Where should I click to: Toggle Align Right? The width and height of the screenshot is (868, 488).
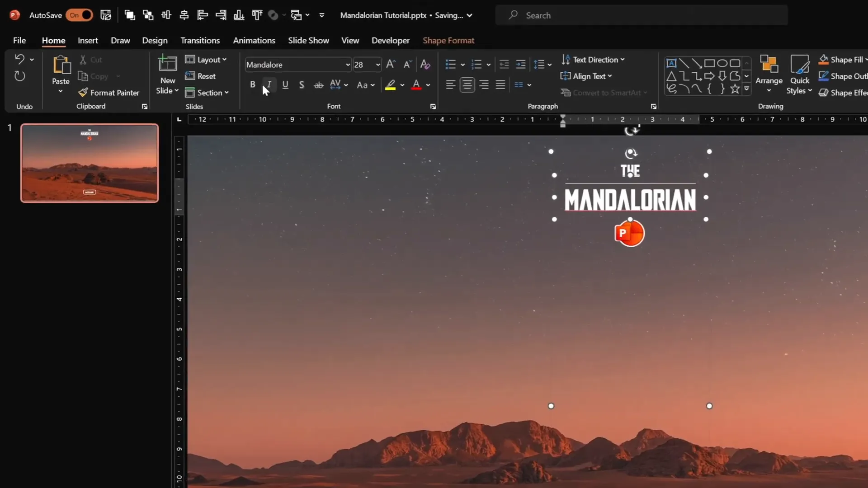[484, 84]
